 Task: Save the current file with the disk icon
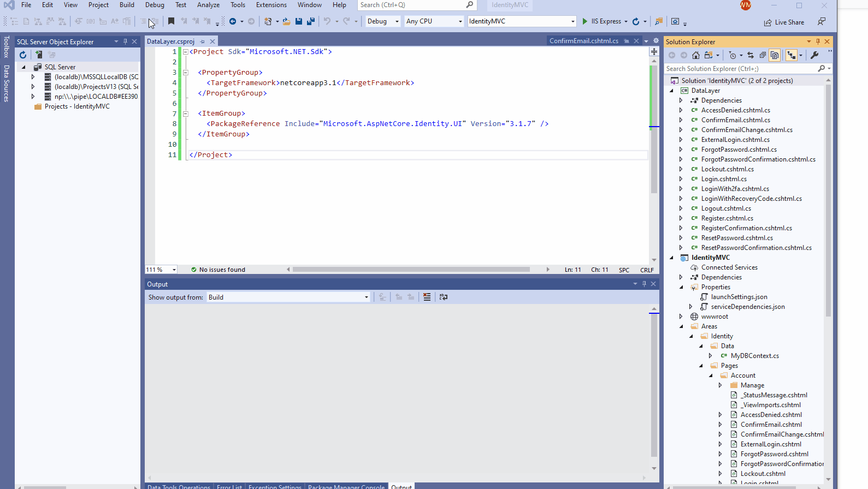point(299,21)
